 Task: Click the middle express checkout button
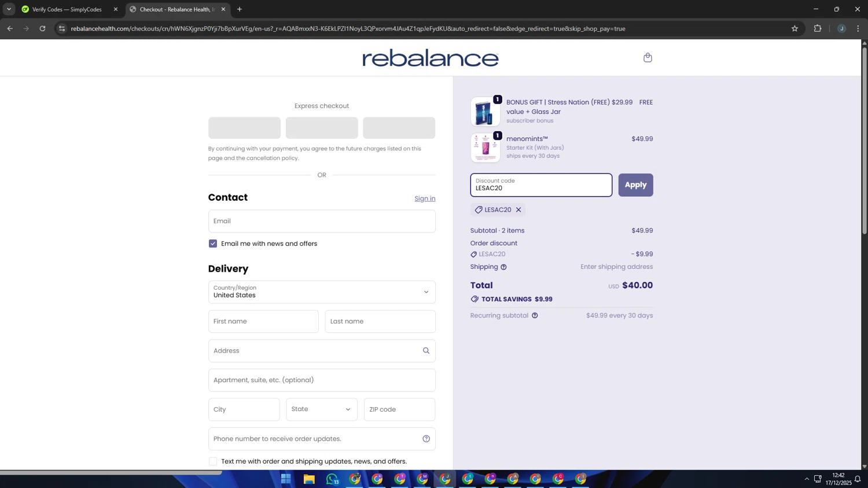[x=322, y=128]
